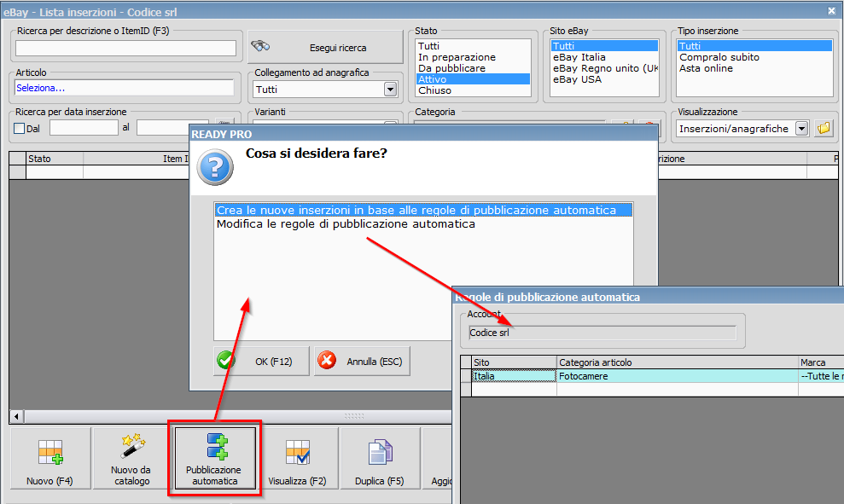Click the 'Stato' column header
The image size is (844, 504).
[x=55, y=159]
